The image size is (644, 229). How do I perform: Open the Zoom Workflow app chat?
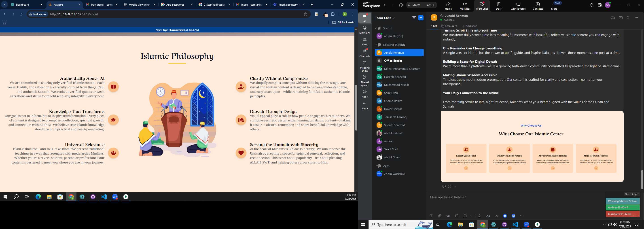point(399,174)
